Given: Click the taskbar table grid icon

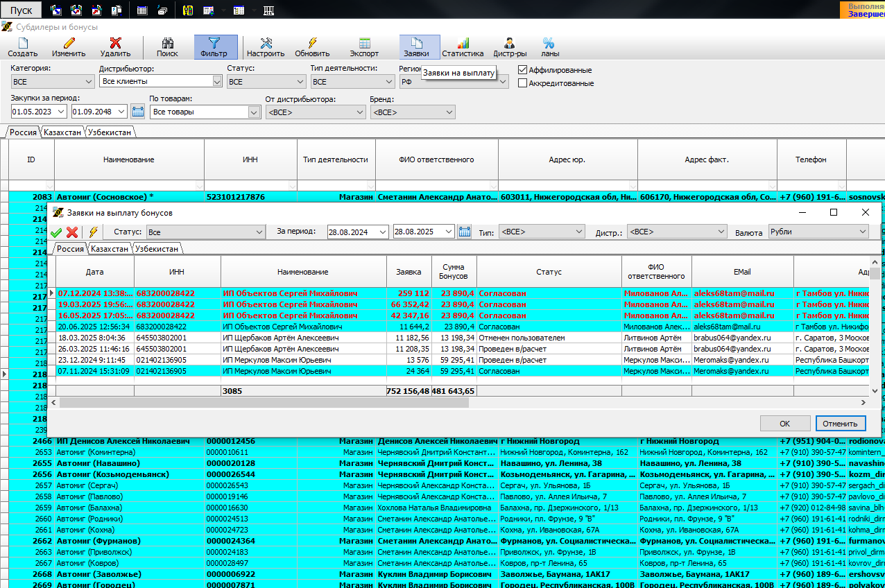Looking at the screenshot, I should 142,10.
